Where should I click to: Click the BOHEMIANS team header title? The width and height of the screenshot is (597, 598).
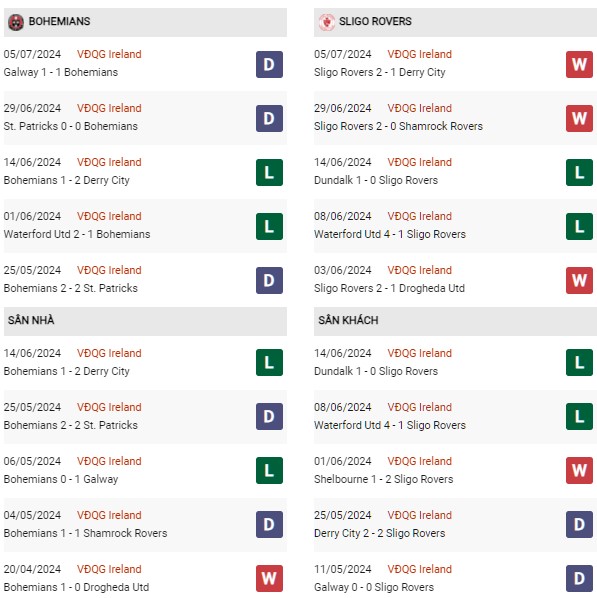click(x=60, y=21)
